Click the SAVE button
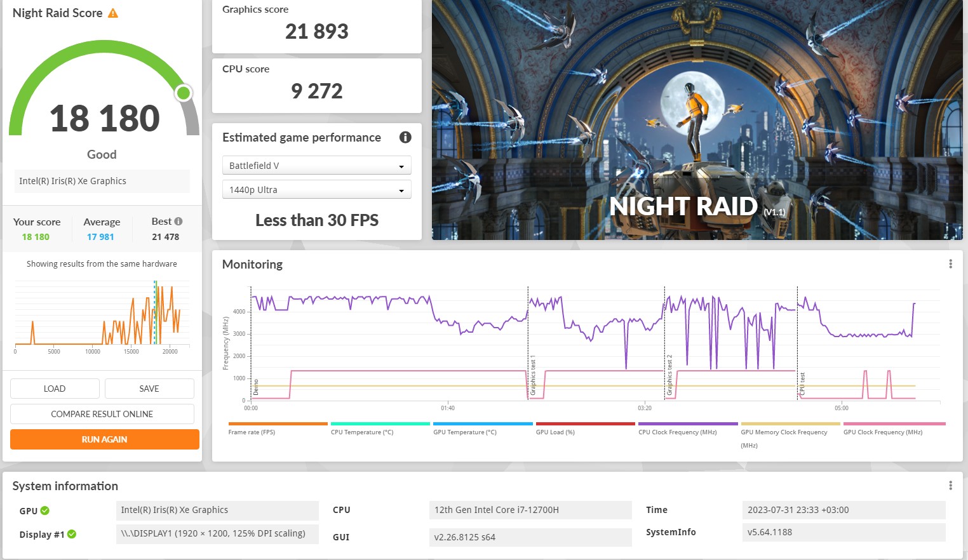Viewport: 968px width, 560px height. coord(149,389)
